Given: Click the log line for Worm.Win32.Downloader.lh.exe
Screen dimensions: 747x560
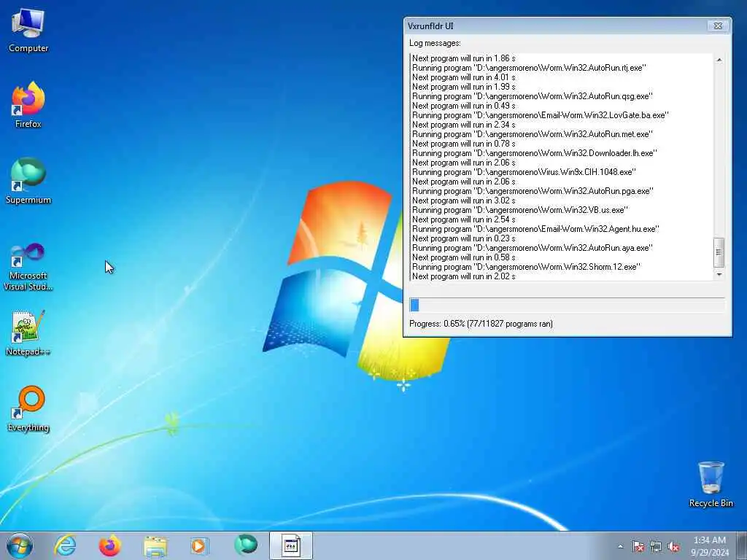Looking at the screenshot, I should (535, 153).
